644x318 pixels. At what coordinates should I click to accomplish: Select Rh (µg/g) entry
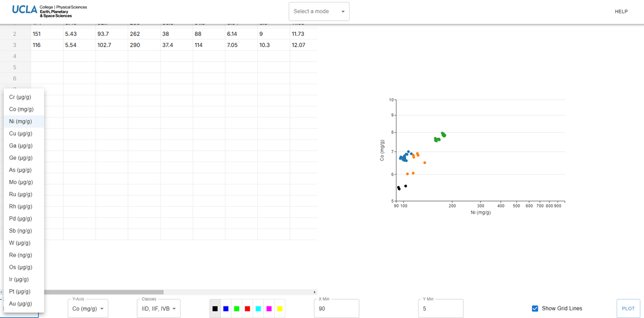[x=24, y=207]
